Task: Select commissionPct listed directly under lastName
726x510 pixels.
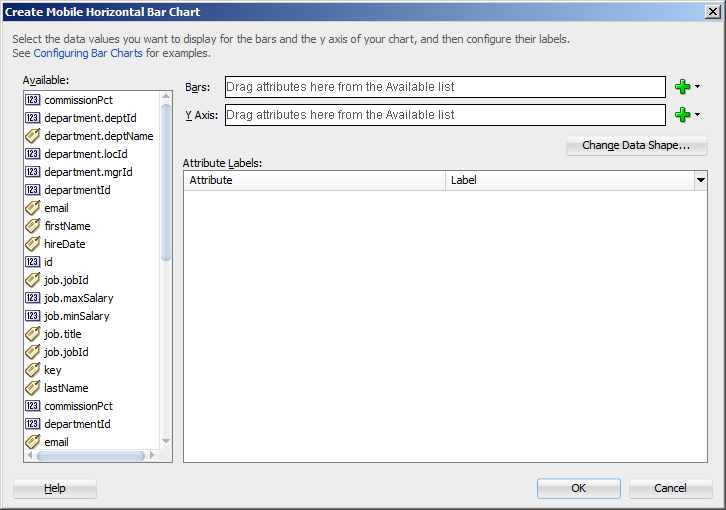Action: click(x=78, y=406)
